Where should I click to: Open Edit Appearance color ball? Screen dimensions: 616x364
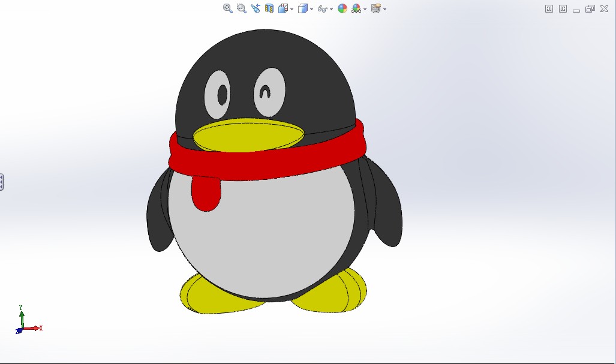coord(342,8)
